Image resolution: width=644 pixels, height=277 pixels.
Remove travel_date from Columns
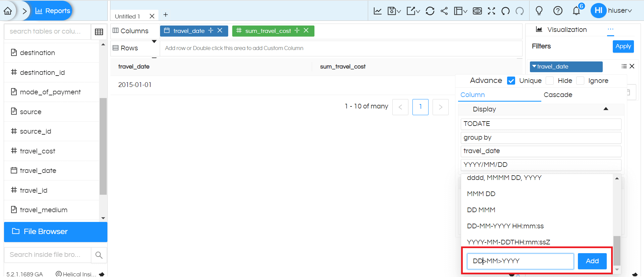220,31
